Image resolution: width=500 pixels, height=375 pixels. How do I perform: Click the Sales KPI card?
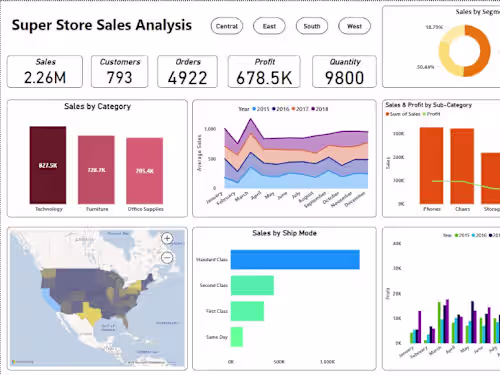pyautogui.click(x=45, y=72)
